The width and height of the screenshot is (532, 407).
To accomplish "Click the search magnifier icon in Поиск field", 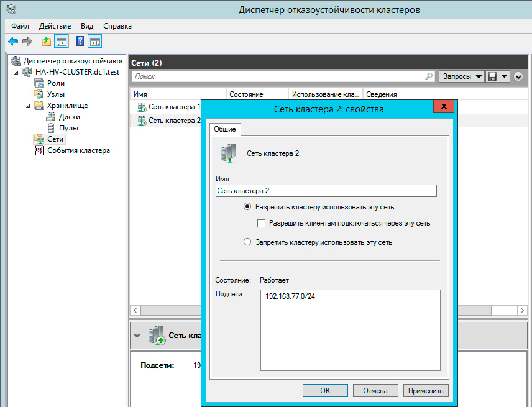I will [x=429, y=76].
